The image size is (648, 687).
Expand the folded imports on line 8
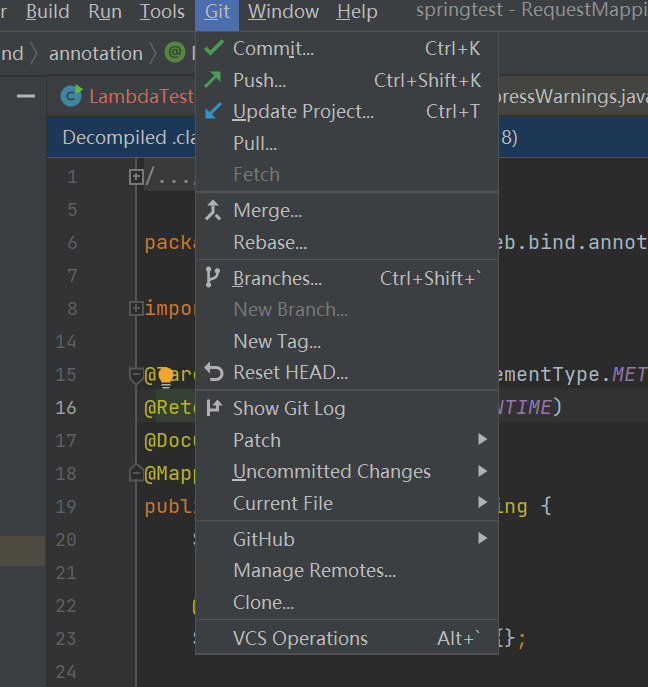point(136,308)
